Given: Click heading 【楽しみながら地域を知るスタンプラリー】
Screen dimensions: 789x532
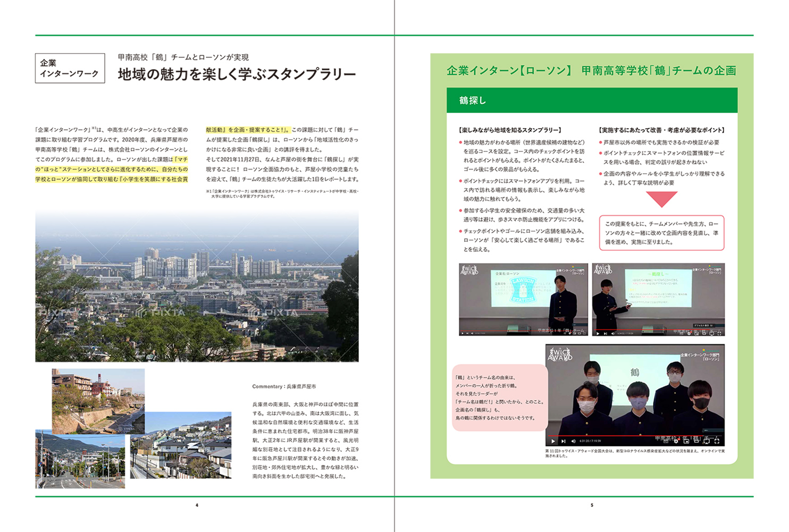Looking at the screenshot, I should coord(510,130).
